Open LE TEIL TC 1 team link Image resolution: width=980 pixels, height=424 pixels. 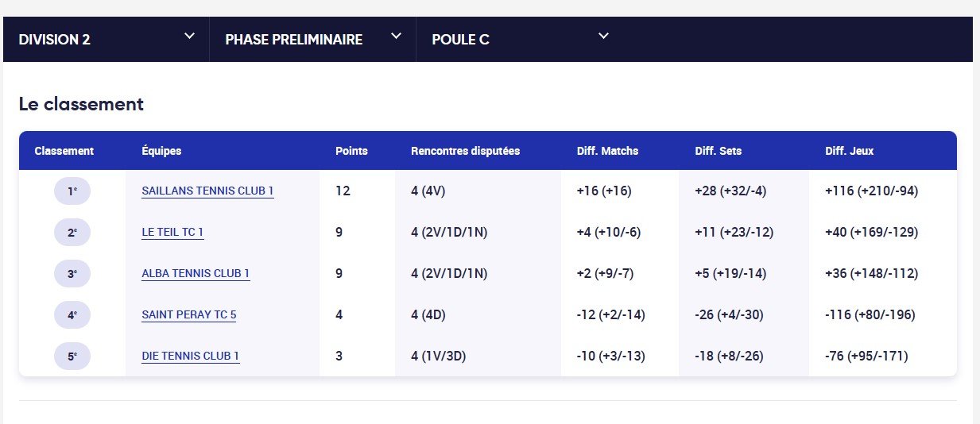click(172, 233)
